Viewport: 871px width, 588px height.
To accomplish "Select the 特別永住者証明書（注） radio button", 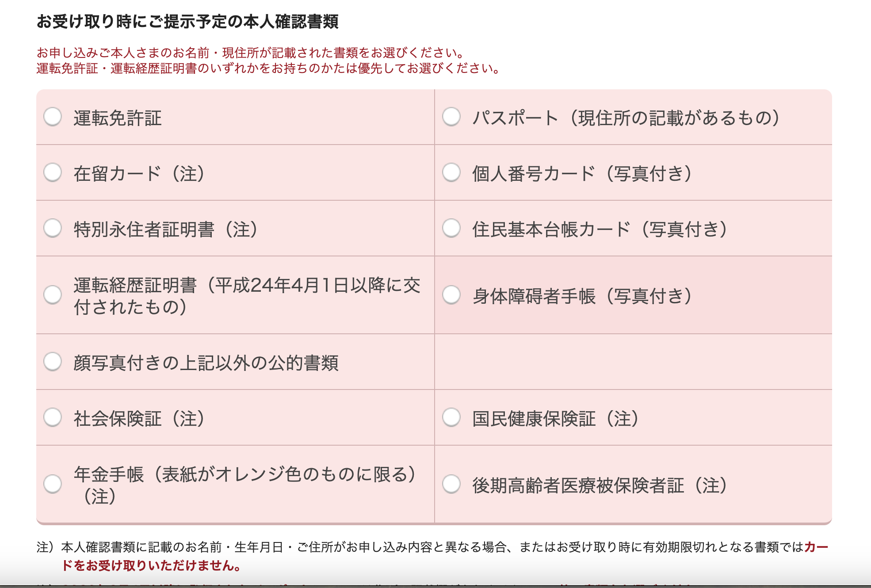I will tap(53, 228).
